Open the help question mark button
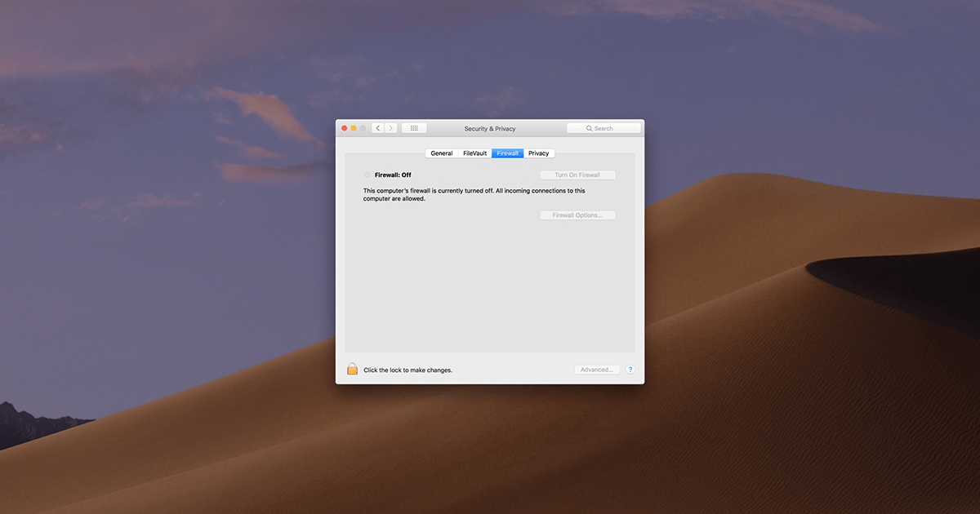 tap(630, 369)
